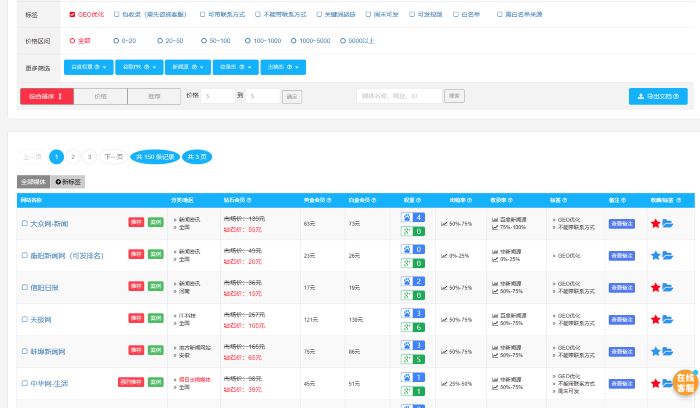Open the folder icon in 天极网 row
This screenshot has width=700, height=408.
tap(667, 320)
